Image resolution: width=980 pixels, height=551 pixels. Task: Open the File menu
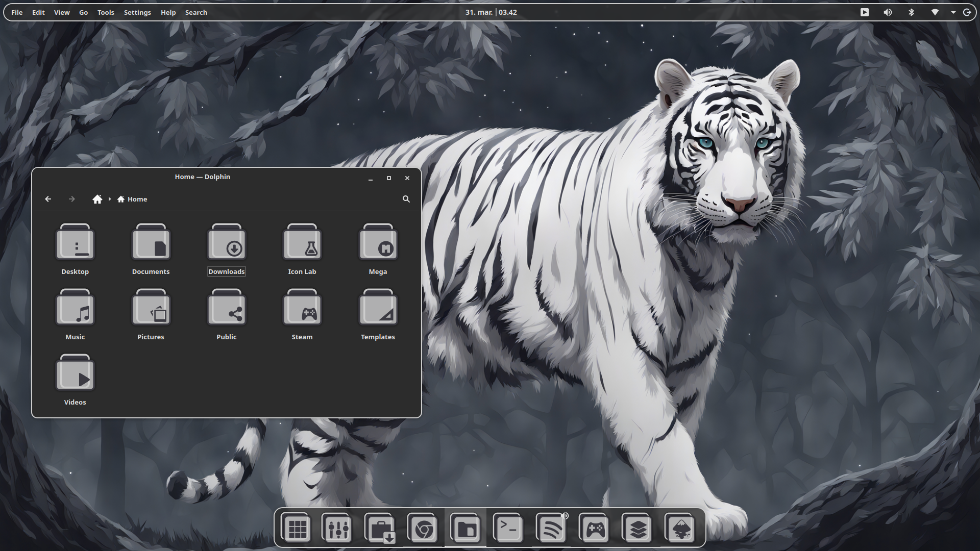17,12
